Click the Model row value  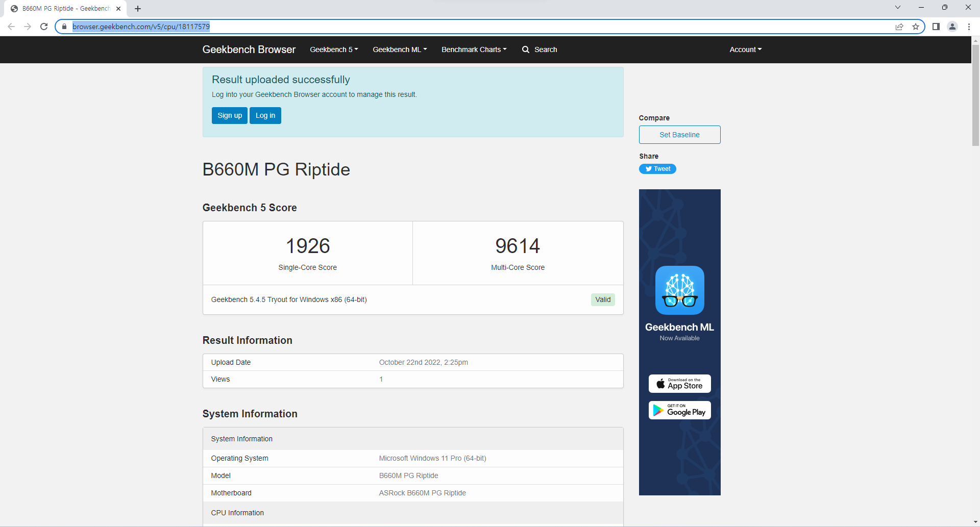click(x=409, y=475)
